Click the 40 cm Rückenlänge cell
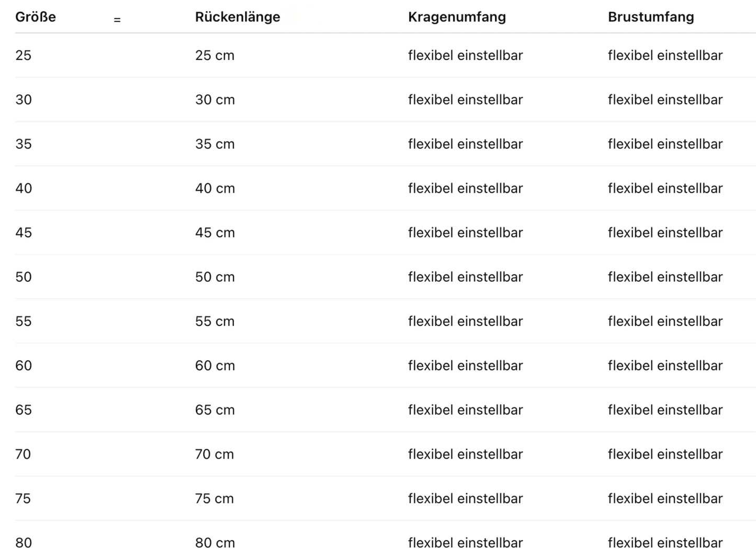Viewport: 756px width, 558px height. (x=215, y=188)
